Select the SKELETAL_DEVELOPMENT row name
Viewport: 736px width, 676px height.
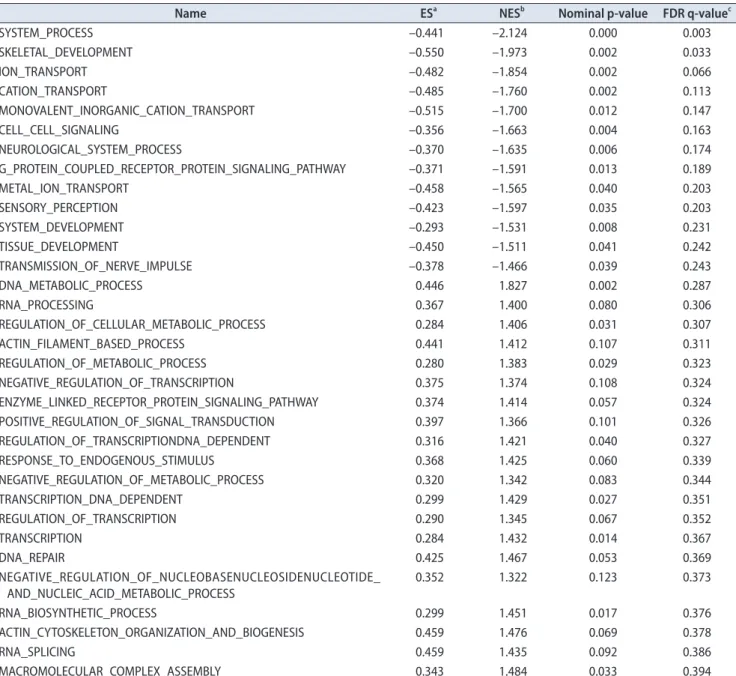pyautogui.click(x=66, y=53)
